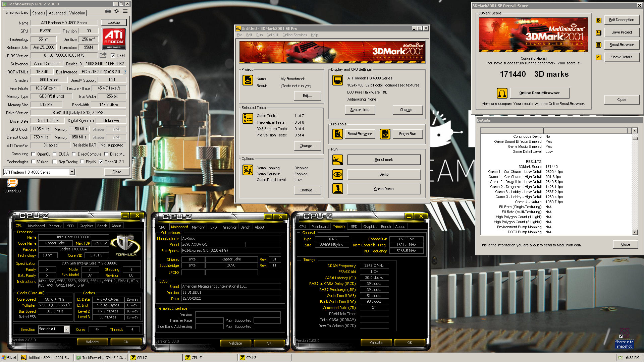The image size is (644, 362).
Task: Click the GPU-Z screenshot camera icon
Action: tap(108, 11)
